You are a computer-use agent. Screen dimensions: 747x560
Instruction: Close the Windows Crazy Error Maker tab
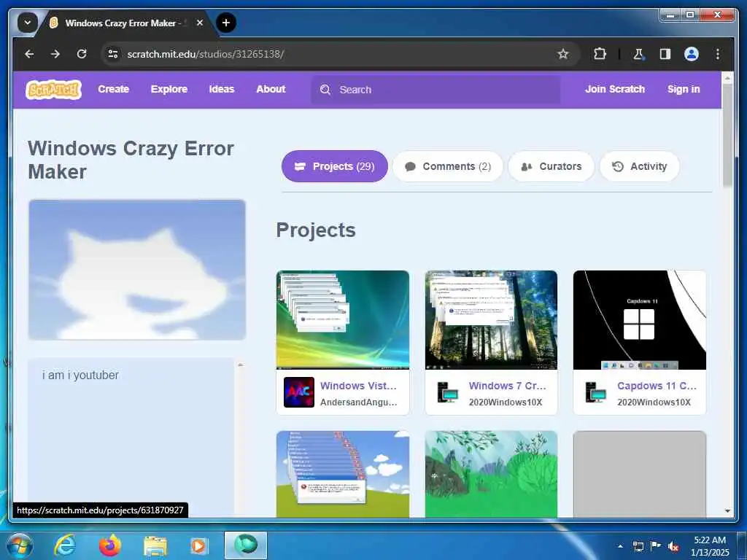coord(200,23)
